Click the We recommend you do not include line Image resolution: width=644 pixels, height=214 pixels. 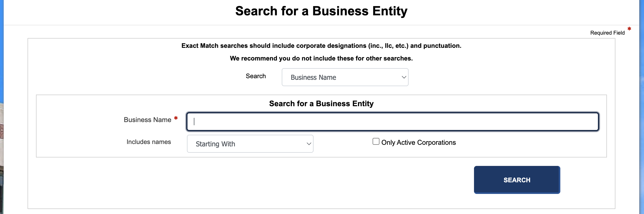click(x=321, y=58)
